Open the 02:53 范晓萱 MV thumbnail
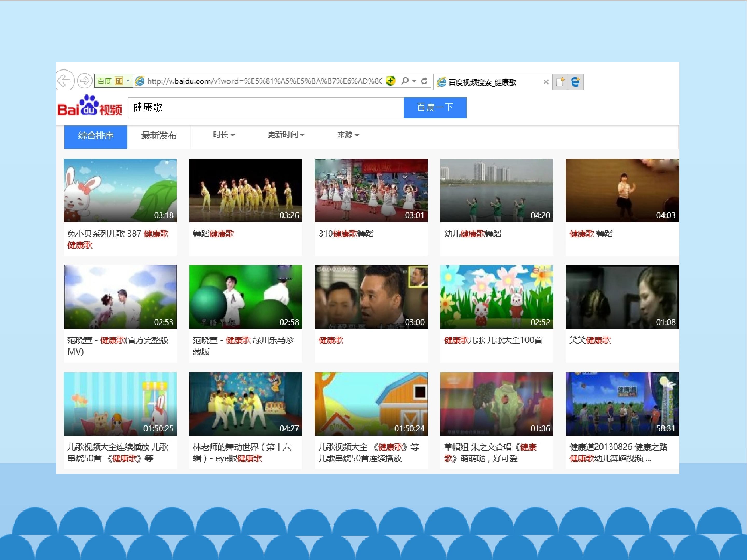Image resolution: width=747 pixels, height=560 pixels. click(120, 297)
